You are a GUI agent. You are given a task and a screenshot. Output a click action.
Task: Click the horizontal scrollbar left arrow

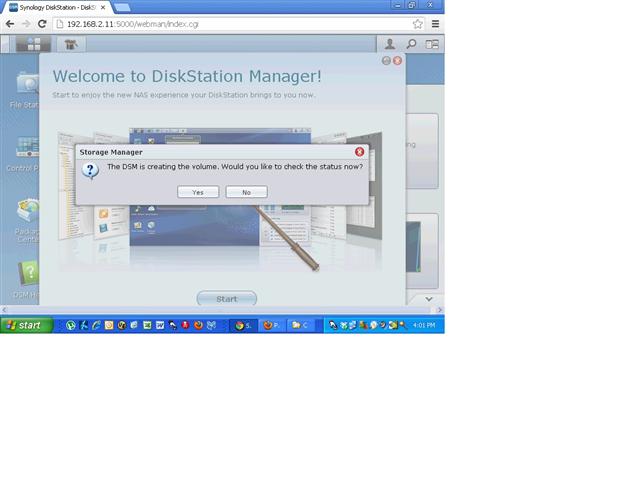click(4, 310)
